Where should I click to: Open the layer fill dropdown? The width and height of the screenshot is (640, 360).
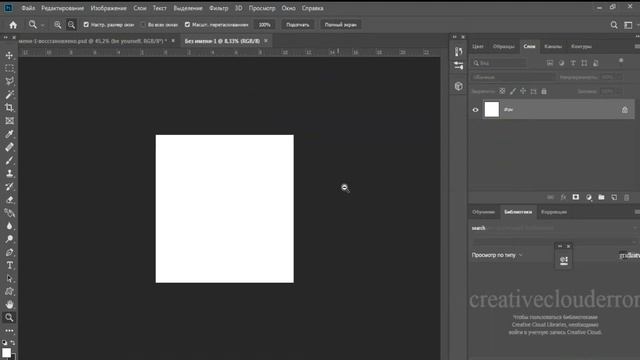[x=619, y=91]
